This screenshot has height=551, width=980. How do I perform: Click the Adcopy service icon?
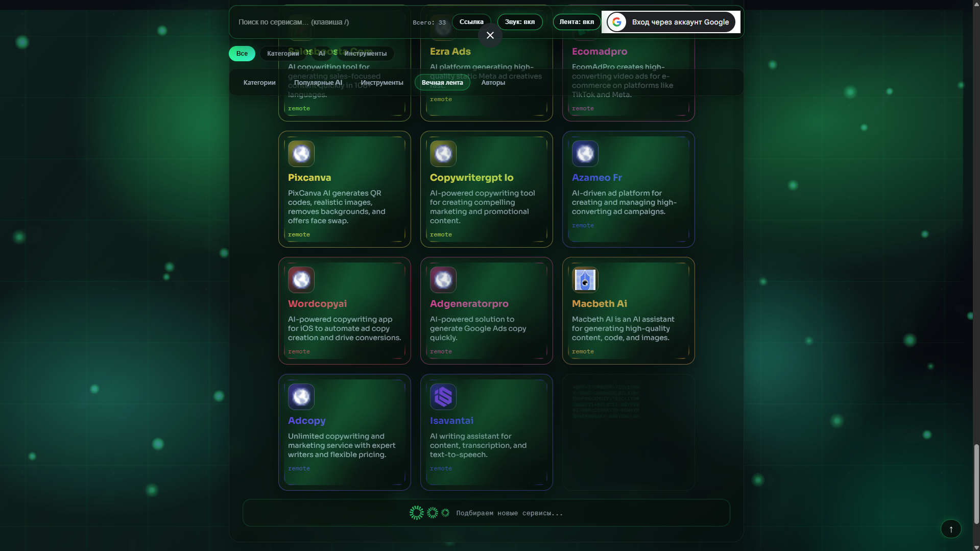(x=301, y=397)
